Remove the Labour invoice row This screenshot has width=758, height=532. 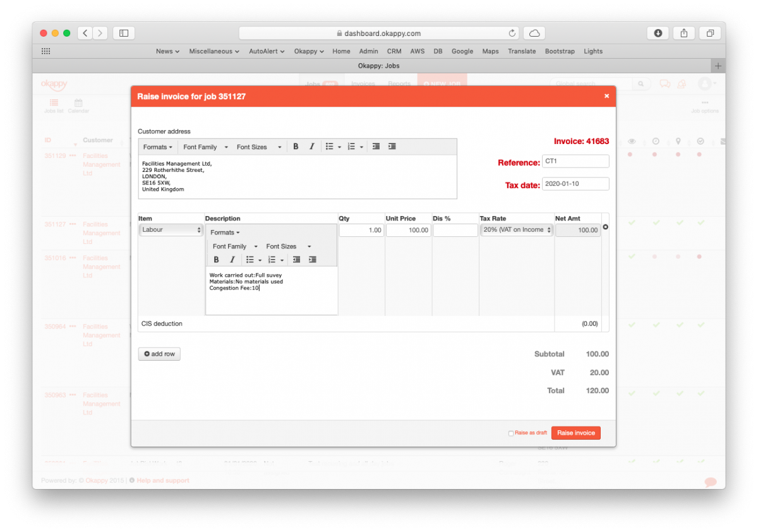click(606, 227)
